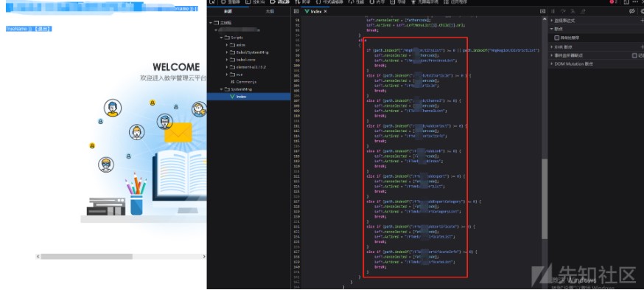Click the step over icon

point(563,11)
